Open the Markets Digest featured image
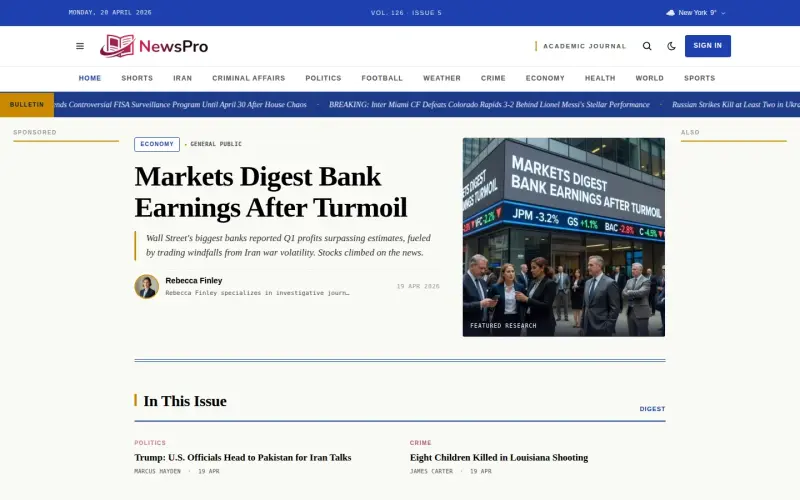800x500 pixels. 563,237
